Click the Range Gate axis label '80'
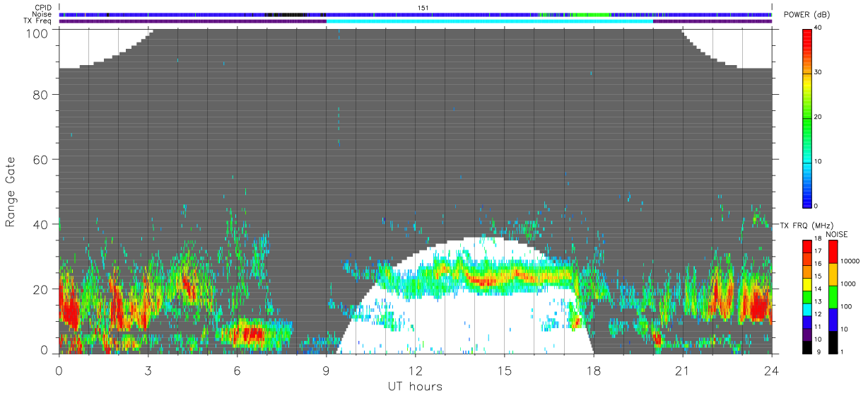This screenshot has height=401, width=868. pos(41,95)
